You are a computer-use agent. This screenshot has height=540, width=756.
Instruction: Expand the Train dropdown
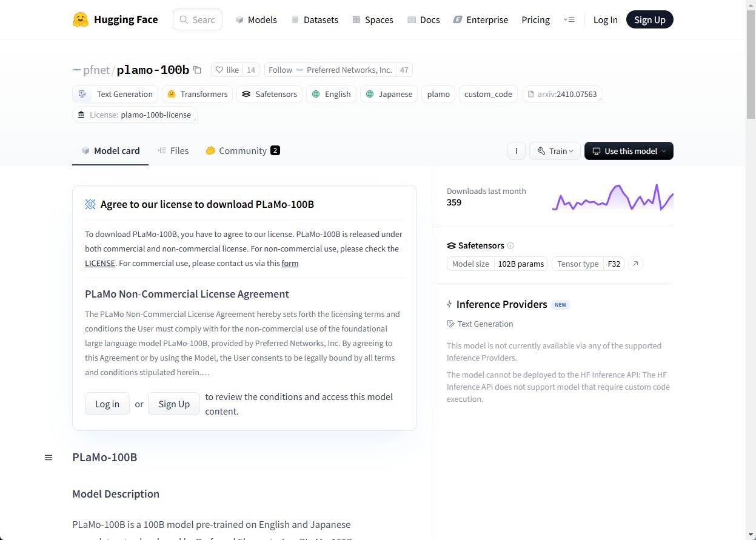coord(555,151)
